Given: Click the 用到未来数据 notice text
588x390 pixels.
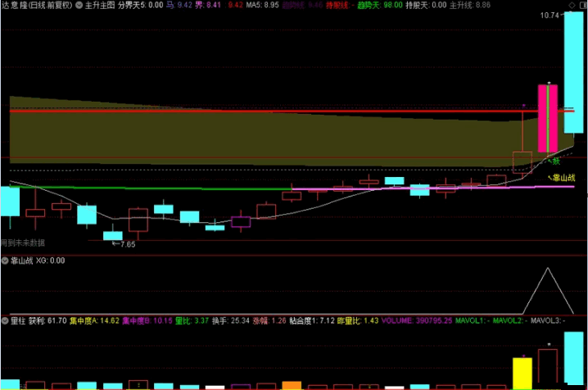Looking at the screenshot, I should coord(22,243).
